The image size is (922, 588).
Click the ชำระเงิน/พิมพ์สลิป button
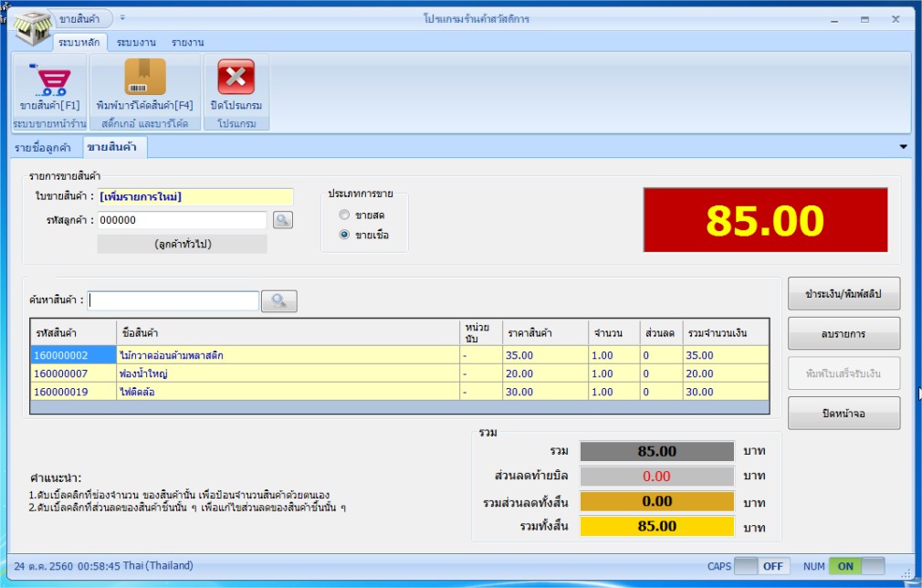tap(843, 293)
